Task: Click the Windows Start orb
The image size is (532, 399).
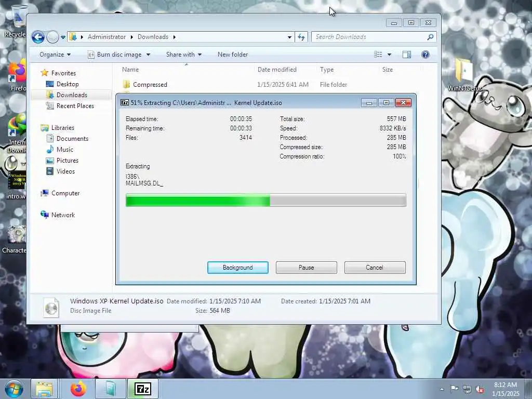Action: [x=14, y=389]
